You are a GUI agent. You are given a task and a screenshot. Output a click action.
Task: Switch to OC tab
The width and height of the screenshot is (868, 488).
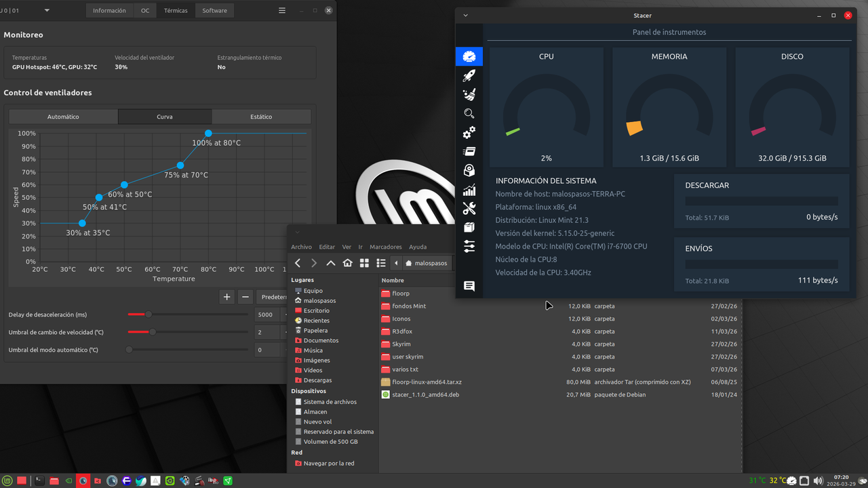(x=145, y=10)
